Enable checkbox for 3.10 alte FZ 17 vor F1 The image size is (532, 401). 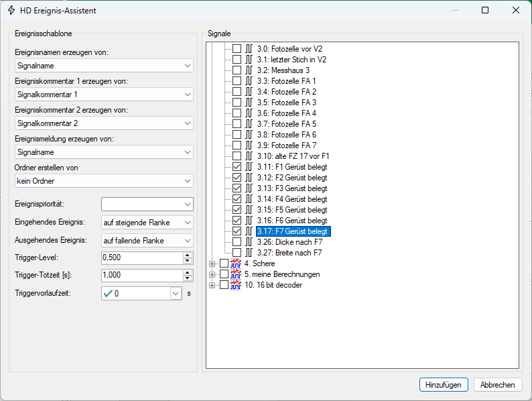[x=237, y=156]
